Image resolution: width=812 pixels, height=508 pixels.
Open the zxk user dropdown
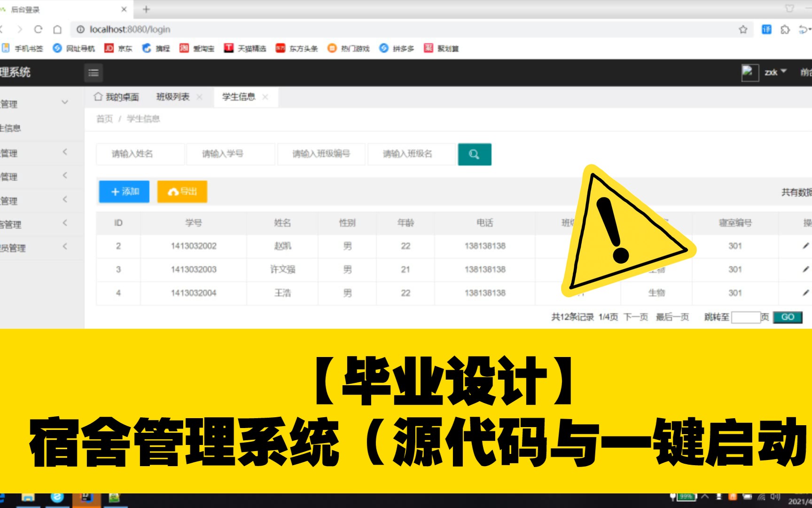(775, 72)
